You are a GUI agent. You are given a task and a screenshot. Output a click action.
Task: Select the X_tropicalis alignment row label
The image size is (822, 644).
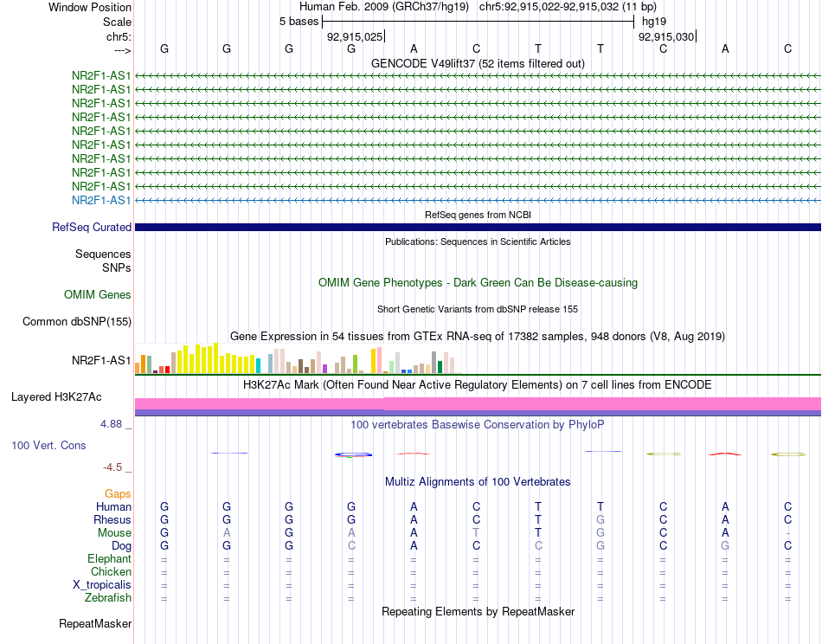pos(102,585)
